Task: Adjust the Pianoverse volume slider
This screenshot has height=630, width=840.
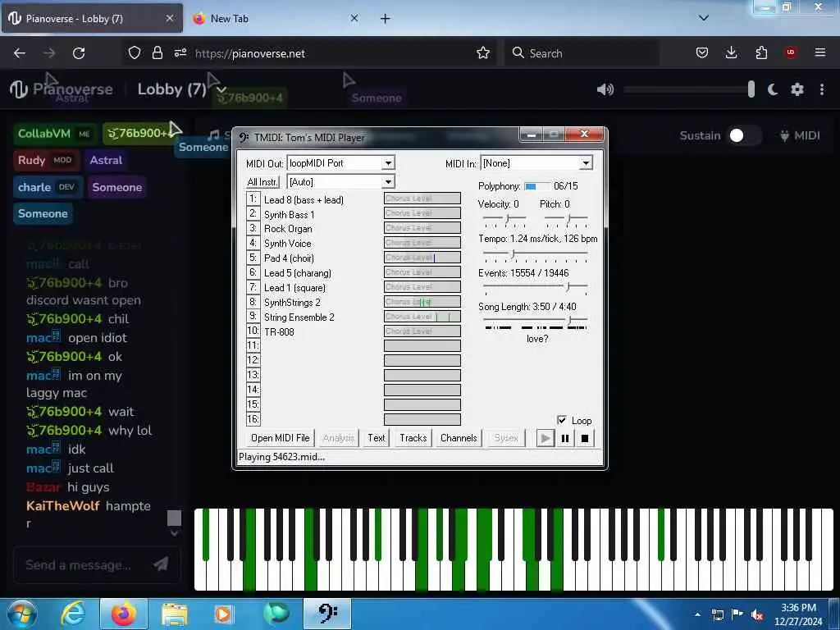Action: click(689, 89)
